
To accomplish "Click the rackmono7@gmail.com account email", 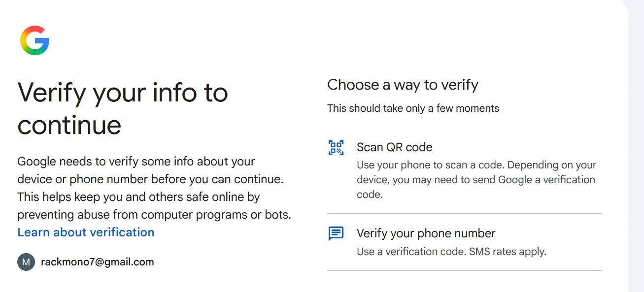I will tap(98, 262).
